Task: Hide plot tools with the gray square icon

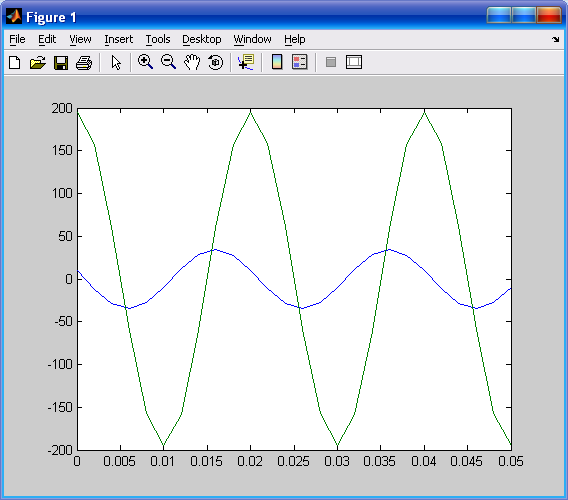Action: pyautogui.click(x=331, y=62)
